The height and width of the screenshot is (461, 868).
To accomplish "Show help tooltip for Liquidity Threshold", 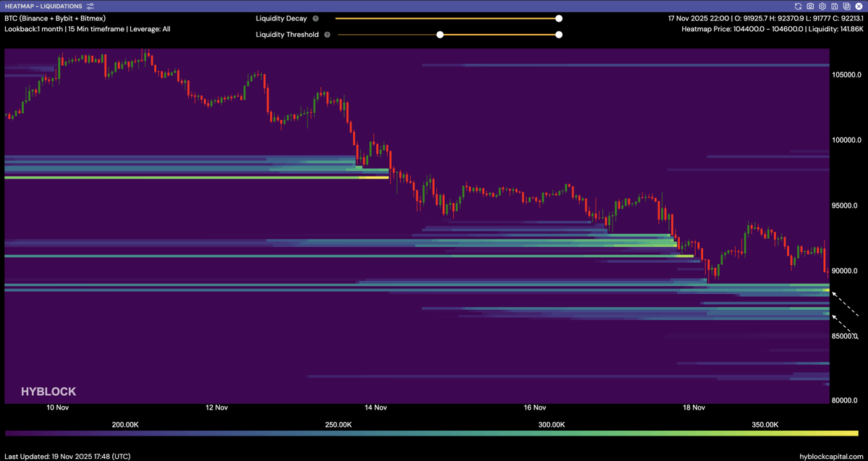I will click(327, 34).
